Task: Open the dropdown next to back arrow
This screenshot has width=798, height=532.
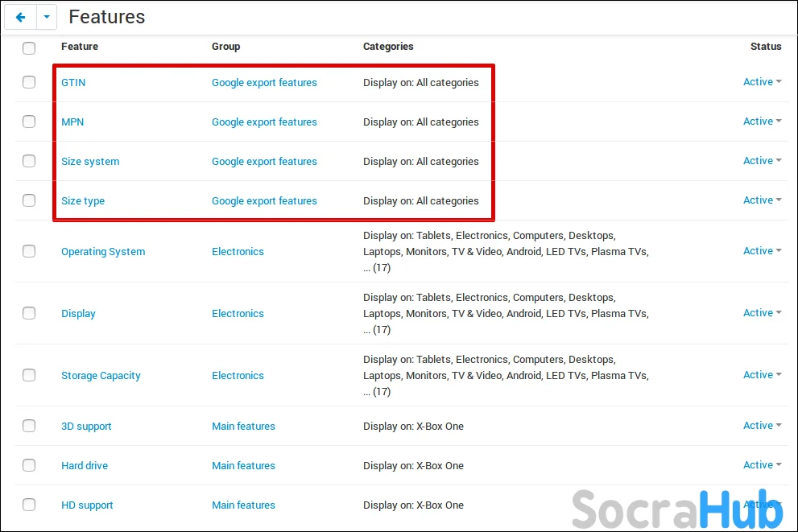Action: click(x=47, y=17)
